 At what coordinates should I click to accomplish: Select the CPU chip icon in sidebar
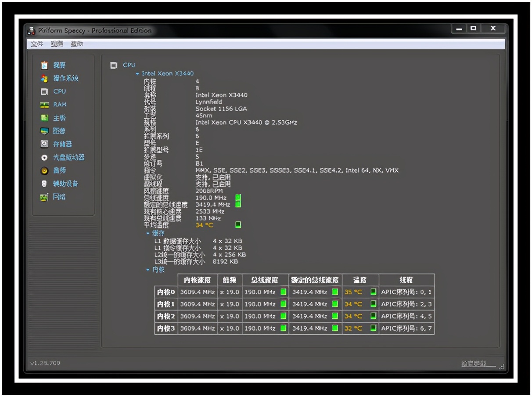tap(44, 92)
